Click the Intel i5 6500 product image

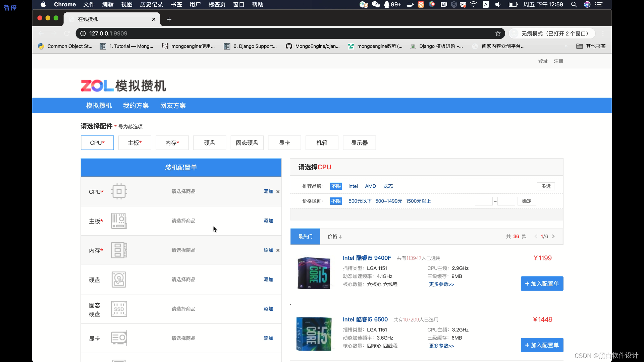tap(314, 334)
